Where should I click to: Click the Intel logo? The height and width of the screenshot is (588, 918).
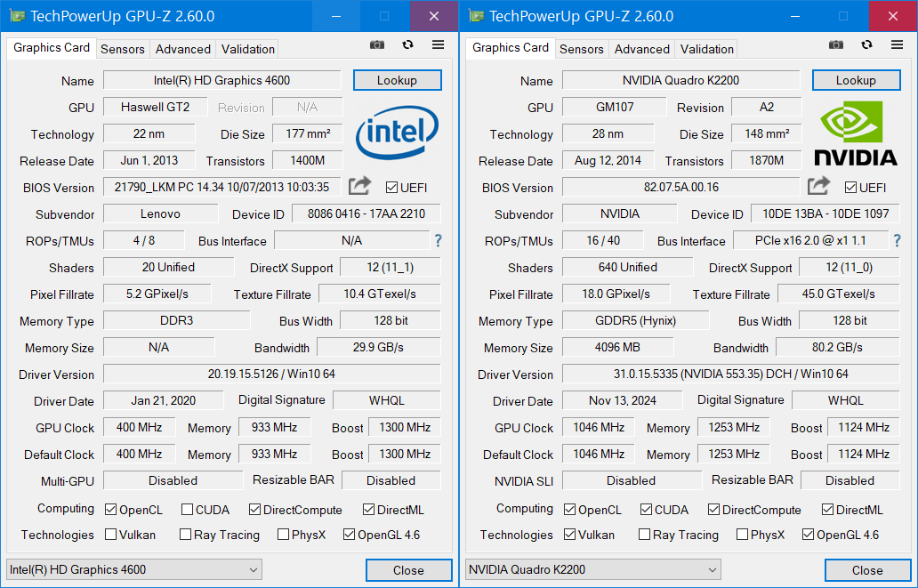pyautogui.click(x=397, y=133)
